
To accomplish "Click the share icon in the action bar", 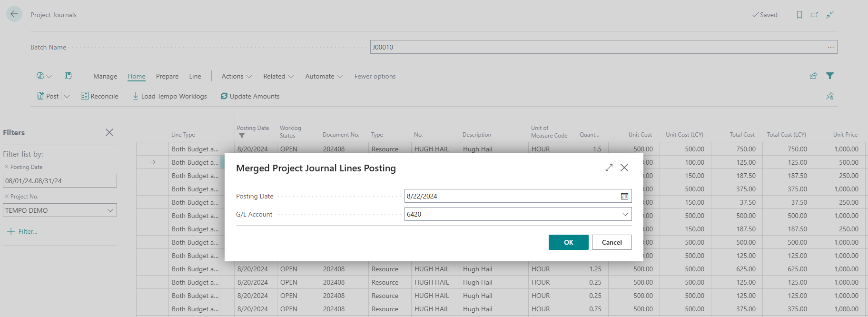I will 813,76.
